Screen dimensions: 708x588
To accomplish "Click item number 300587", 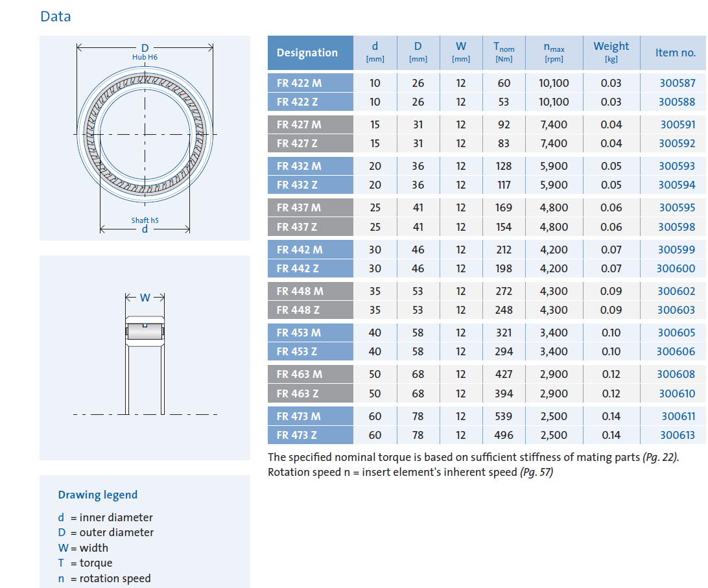I will click(678, 83).
